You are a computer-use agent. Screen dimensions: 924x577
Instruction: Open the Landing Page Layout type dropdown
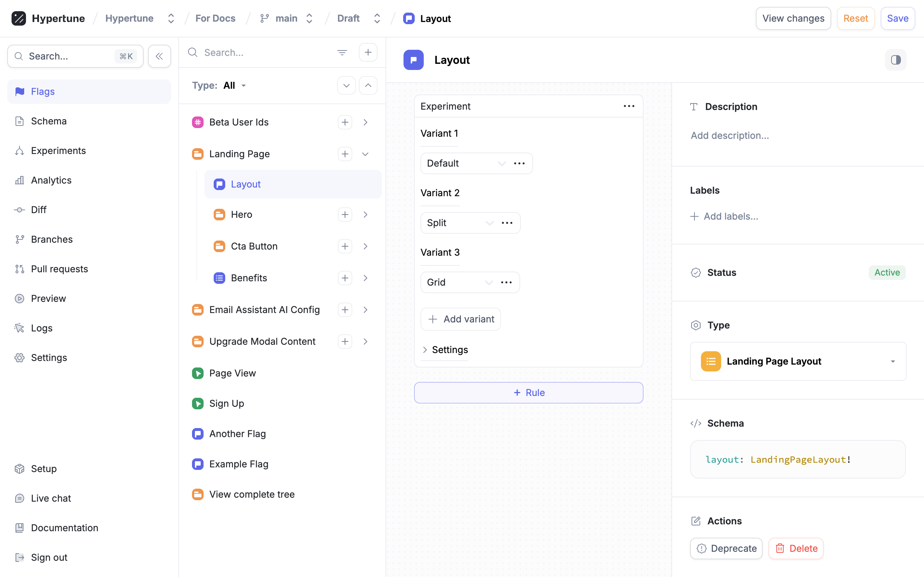coord(798,361)
